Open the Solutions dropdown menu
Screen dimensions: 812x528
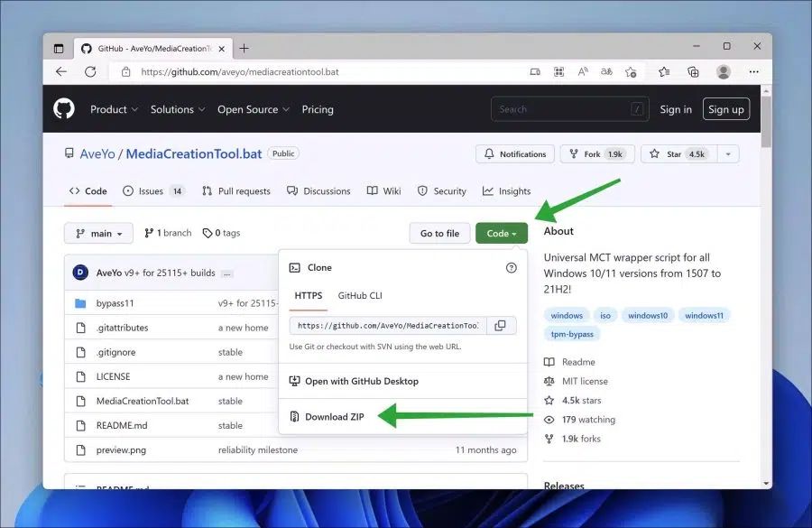[x=178, y=109]
